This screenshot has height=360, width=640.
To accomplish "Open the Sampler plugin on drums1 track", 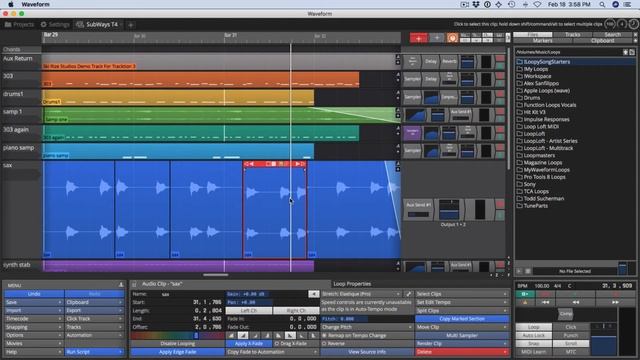I will pos(412,97).
